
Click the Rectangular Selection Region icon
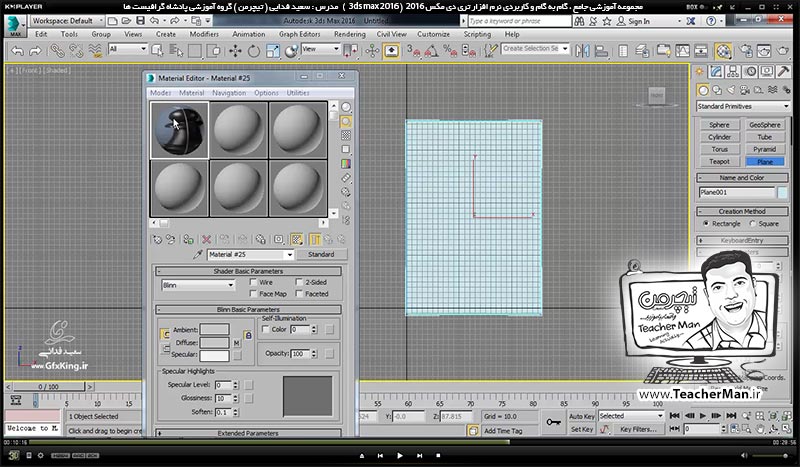tap(195, 51)
